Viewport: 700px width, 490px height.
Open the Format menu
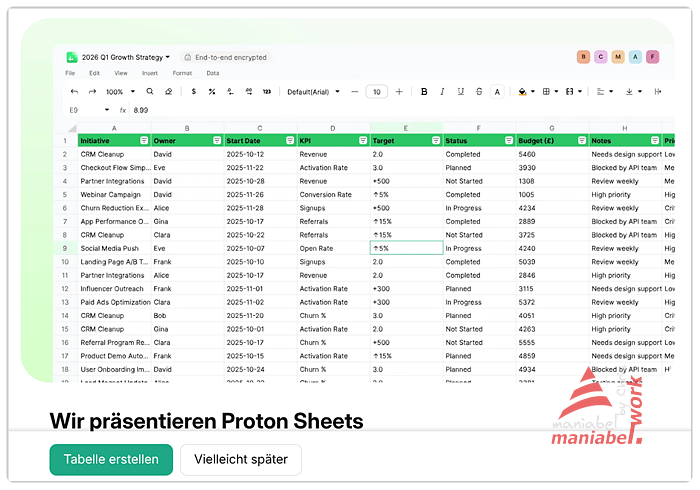pyautogui.click(x=182, y=73)
